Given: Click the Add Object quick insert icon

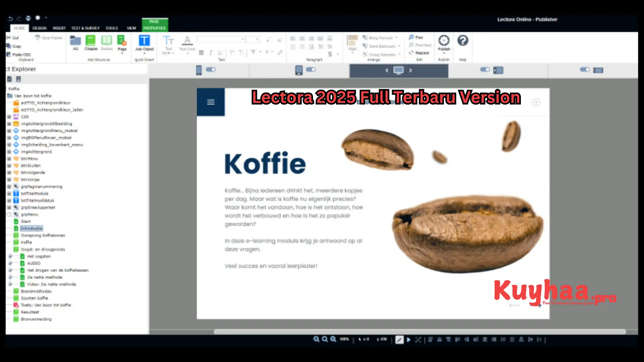Looking at the screenshot, I should point(144,41).
